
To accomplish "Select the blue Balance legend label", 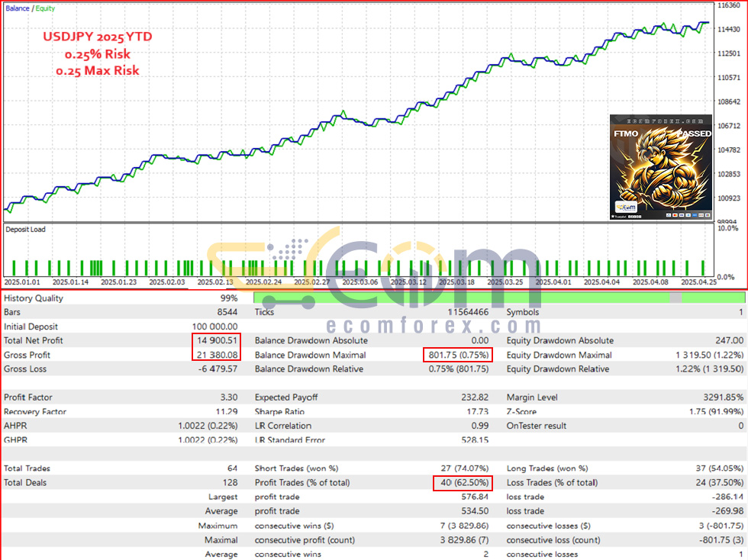I will (17, 8).
